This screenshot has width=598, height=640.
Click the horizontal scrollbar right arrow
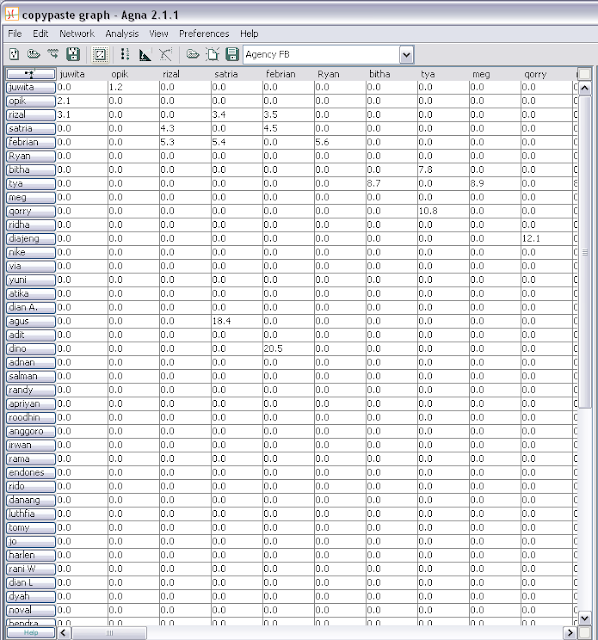(570, 633)
